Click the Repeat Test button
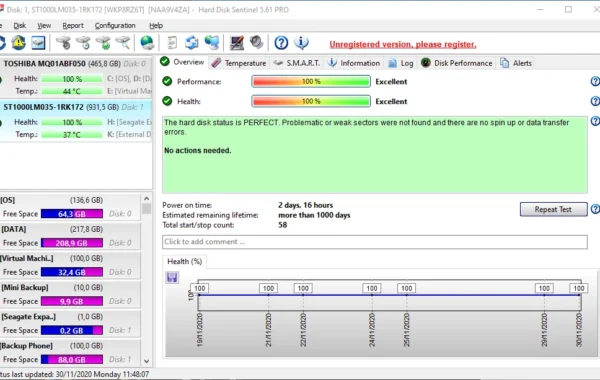 click(553, 209)
